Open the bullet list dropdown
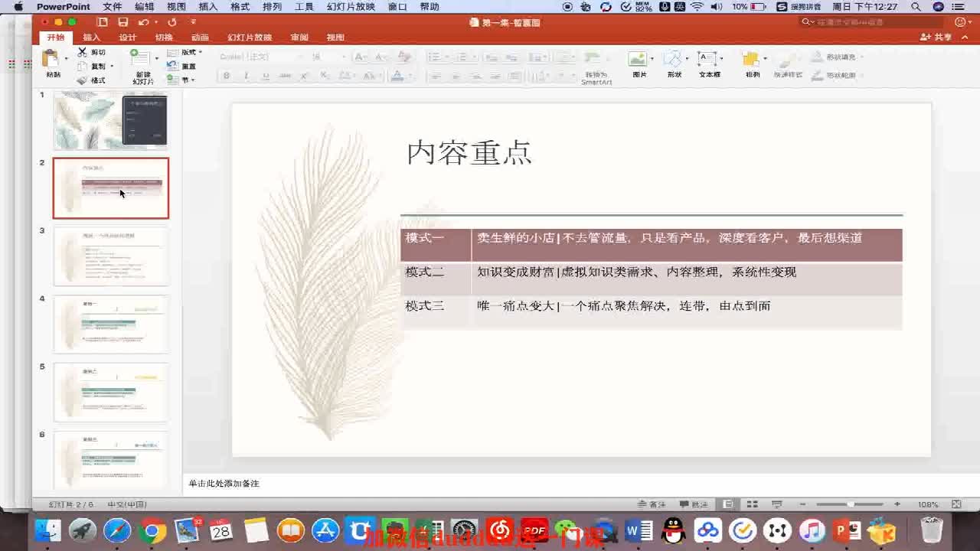 [x=446, y=56]
